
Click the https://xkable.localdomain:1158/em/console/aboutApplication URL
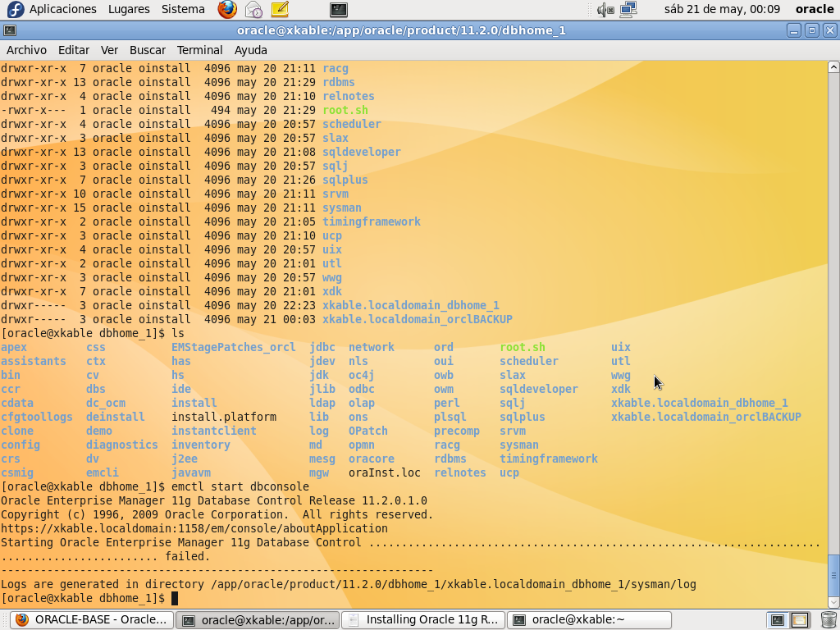coord(194,528)
